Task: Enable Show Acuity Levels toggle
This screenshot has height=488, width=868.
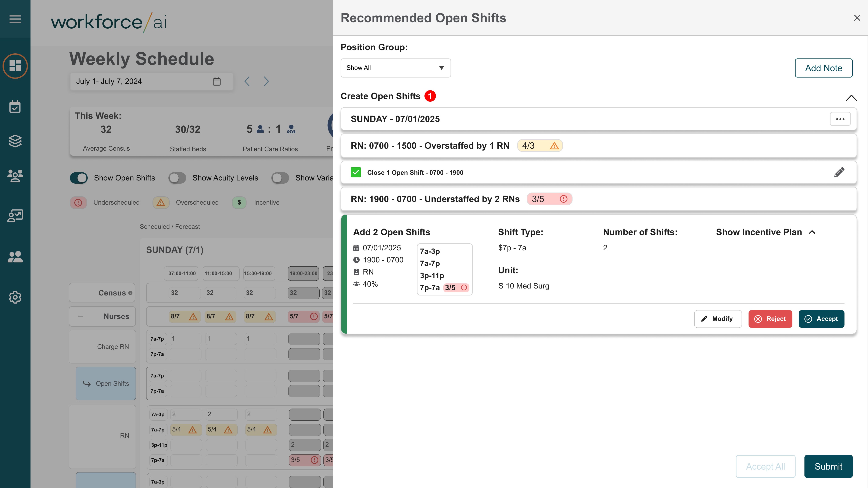Action: (x=177, y=178)
